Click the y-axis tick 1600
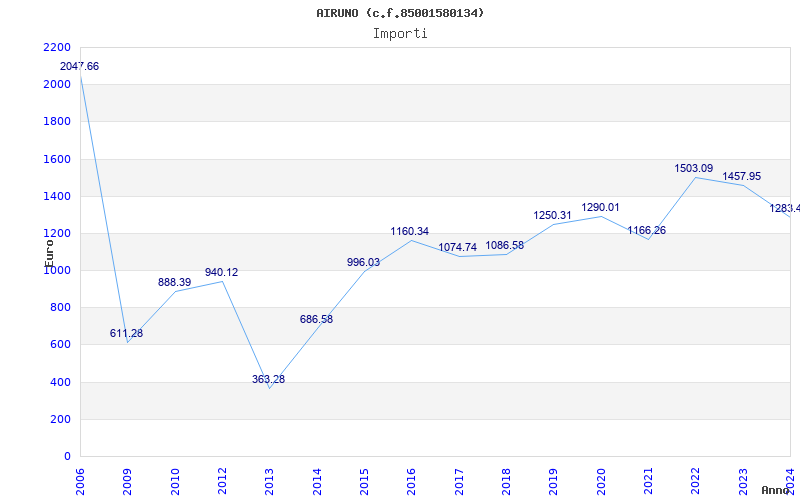Viewport: 800px width, 500px height. point(57,159)
